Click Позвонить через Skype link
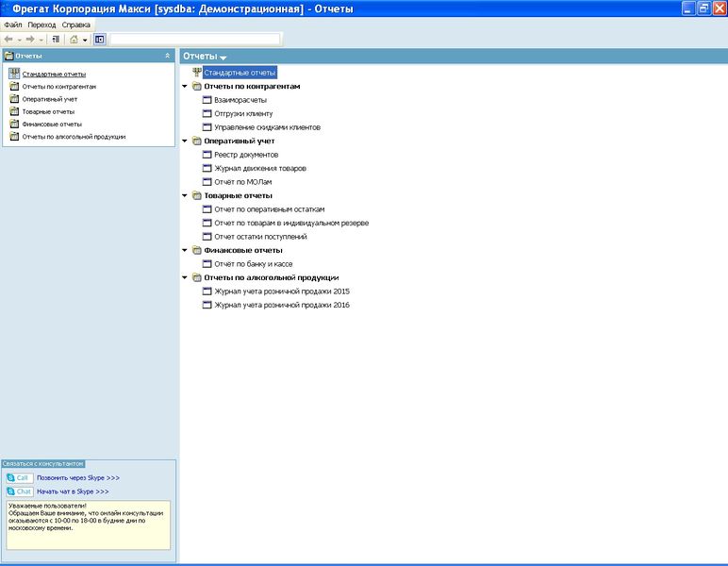Viewport: 728px width, 566px height. pos(78,477)
